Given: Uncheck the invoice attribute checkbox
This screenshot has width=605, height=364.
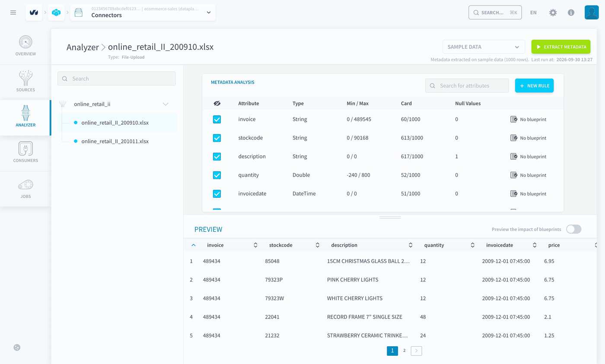Looking at the screenshot, I should click(217, 119).
